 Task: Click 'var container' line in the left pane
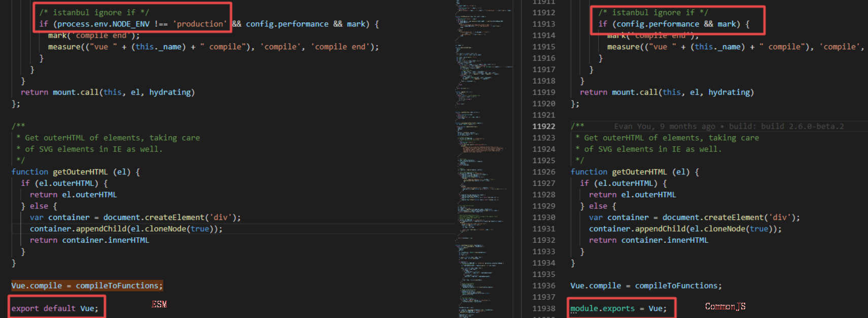pyautogui.click(x=135, y=217)
